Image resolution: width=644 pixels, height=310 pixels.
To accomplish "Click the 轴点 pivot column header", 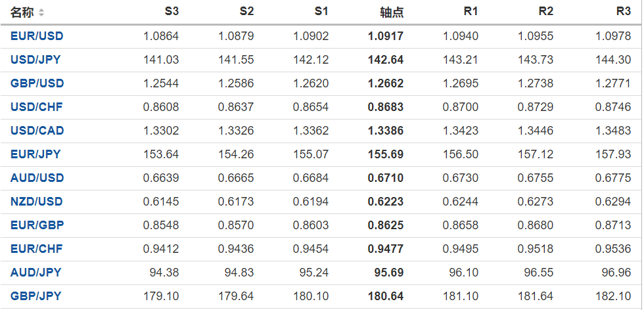I will (392, 12).
